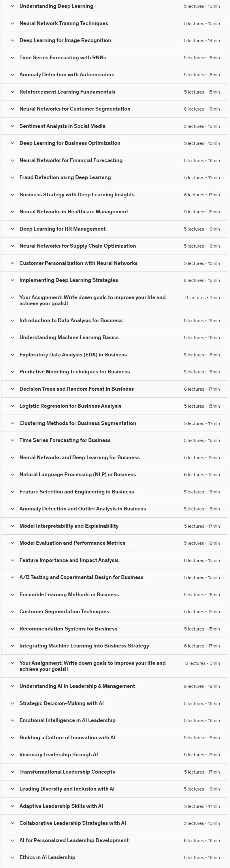This screenshot has height=868, width=230.
Task: Expand Recommendation Systems for Business chevron
Action: [x=12, y=629]
